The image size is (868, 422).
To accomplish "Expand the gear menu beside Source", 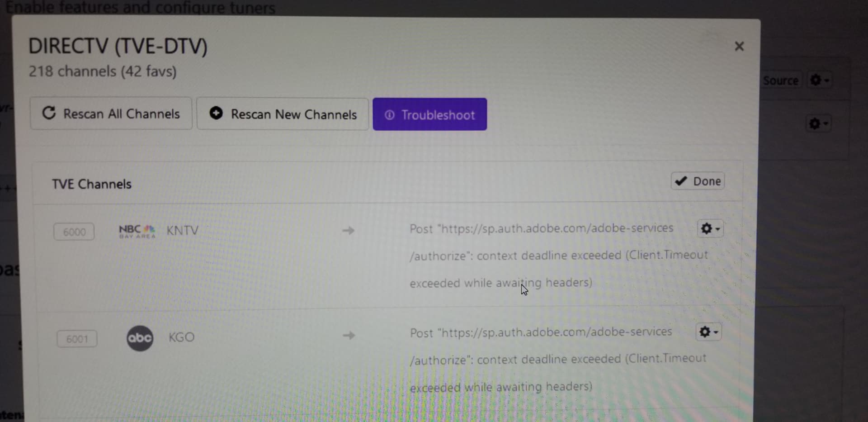I will click(x=819, y=80).
